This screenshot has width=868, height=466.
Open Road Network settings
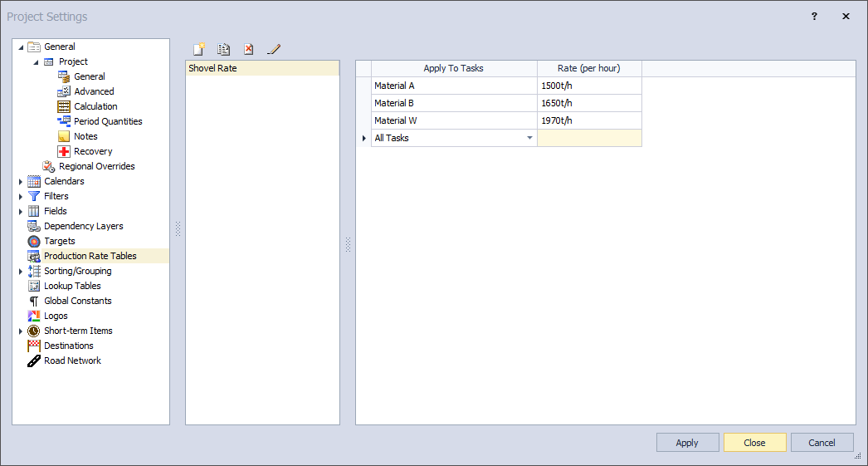pos(72,361)
